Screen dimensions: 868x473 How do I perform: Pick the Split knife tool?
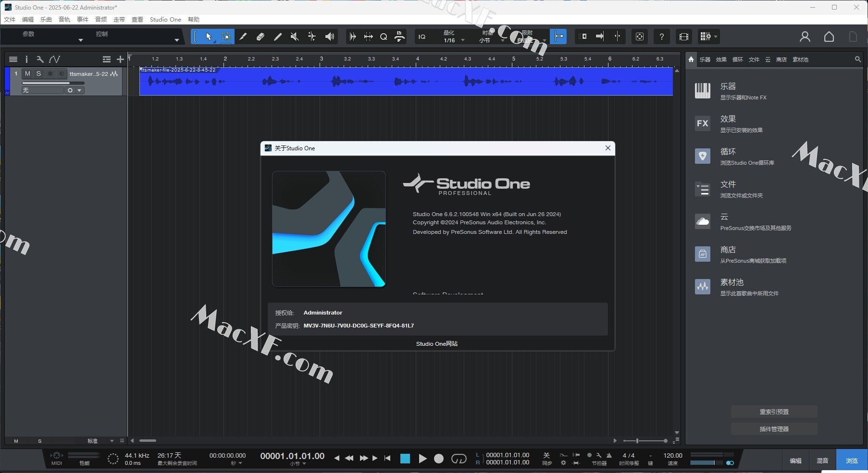coord(243,36)
